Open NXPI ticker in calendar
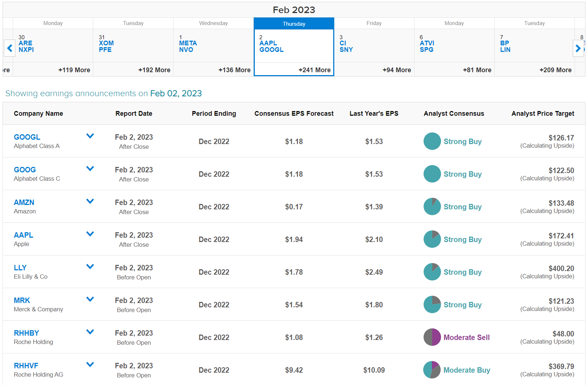588x385 pixels. 26,50
